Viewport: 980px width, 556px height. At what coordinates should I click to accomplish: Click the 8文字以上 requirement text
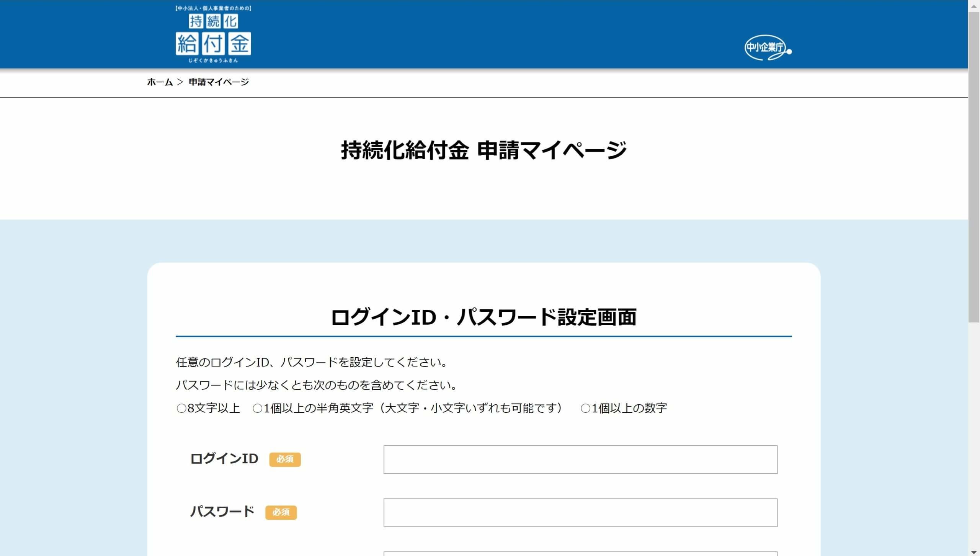208,408
